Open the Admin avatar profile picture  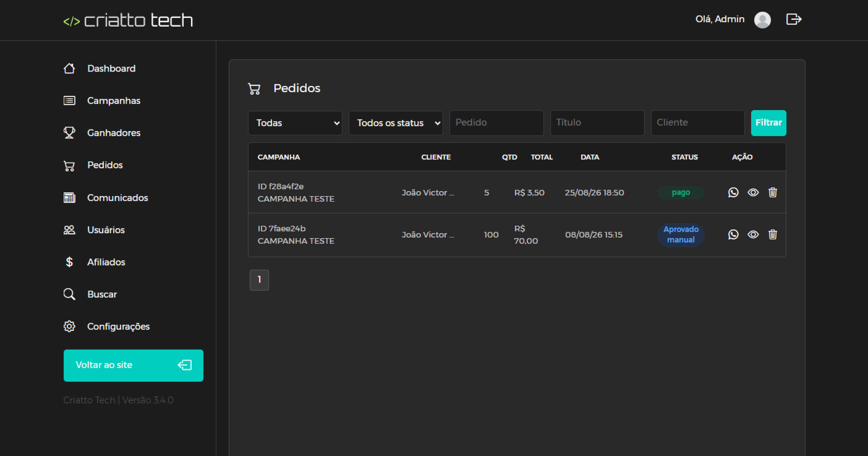coord(762,20)
